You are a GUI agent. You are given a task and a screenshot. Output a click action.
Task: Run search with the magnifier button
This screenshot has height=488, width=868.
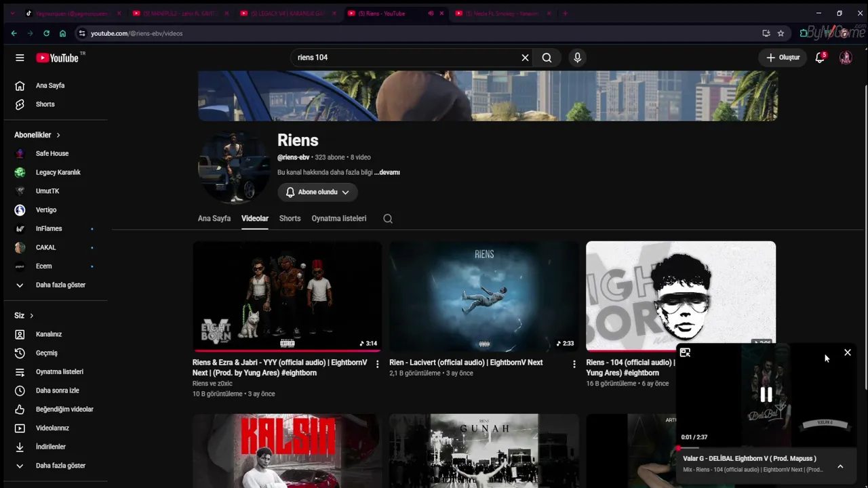(547, 58)
